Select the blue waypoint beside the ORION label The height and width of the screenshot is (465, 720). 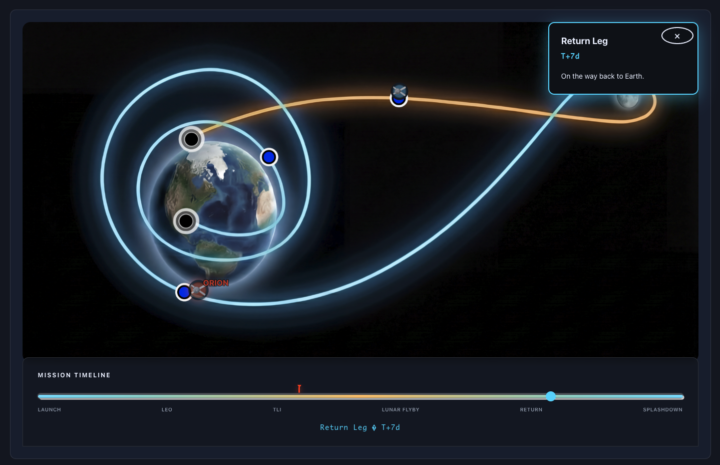point(184,292)
